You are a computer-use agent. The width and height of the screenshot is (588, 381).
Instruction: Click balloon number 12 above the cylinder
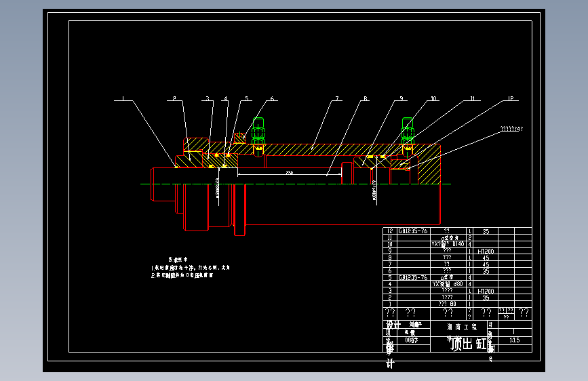click(x=511, y=98)
